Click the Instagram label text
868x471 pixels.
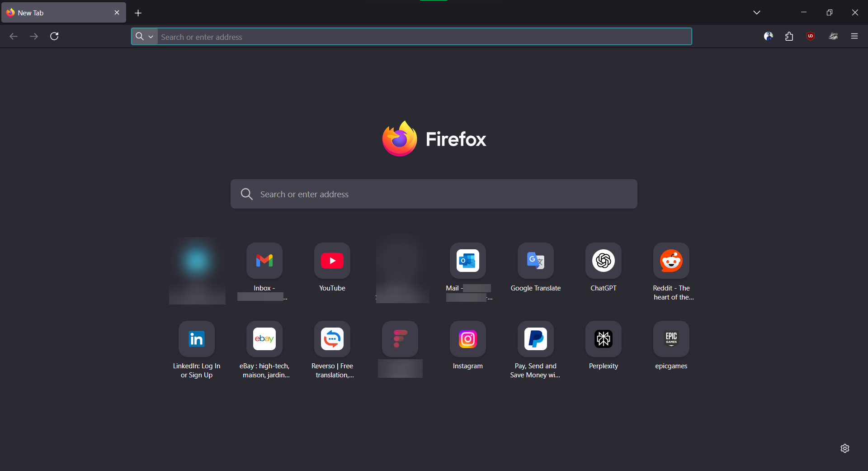coord(468,366)
